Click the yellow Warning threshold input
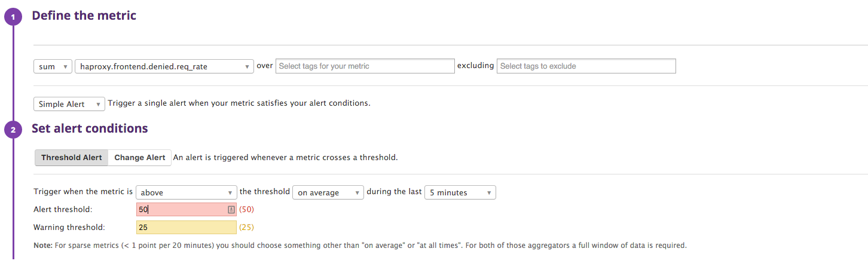The height and width of the screenshot is (279, 868). (186, 227)
